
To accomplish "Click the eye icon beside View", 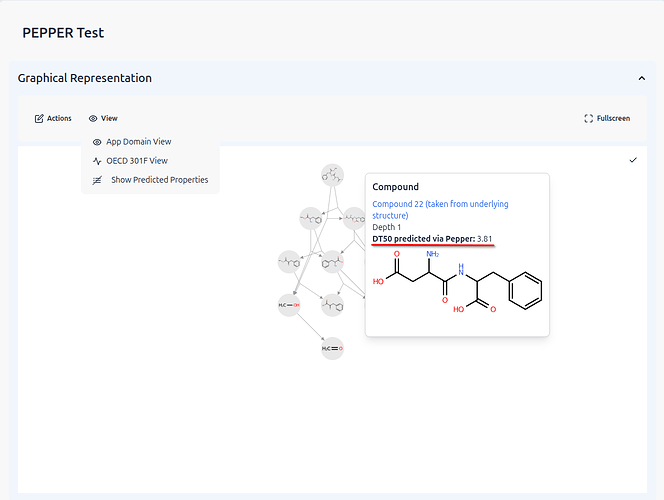I will (93, 118).
